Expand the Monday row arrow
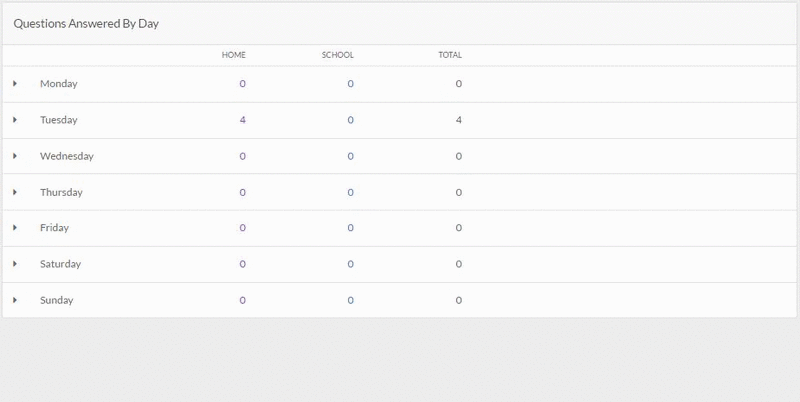Viewport: 800px width, 402px height. click(x=15, y=83)
